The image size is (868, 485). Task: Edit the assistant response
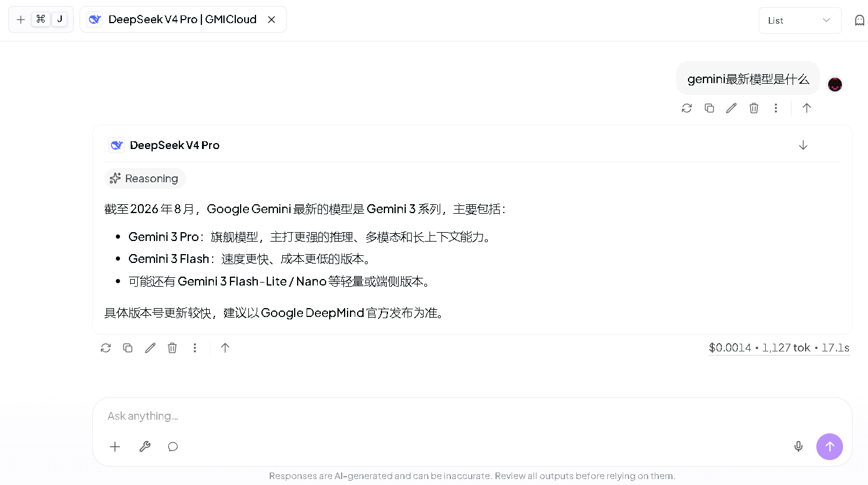(150, 348)
